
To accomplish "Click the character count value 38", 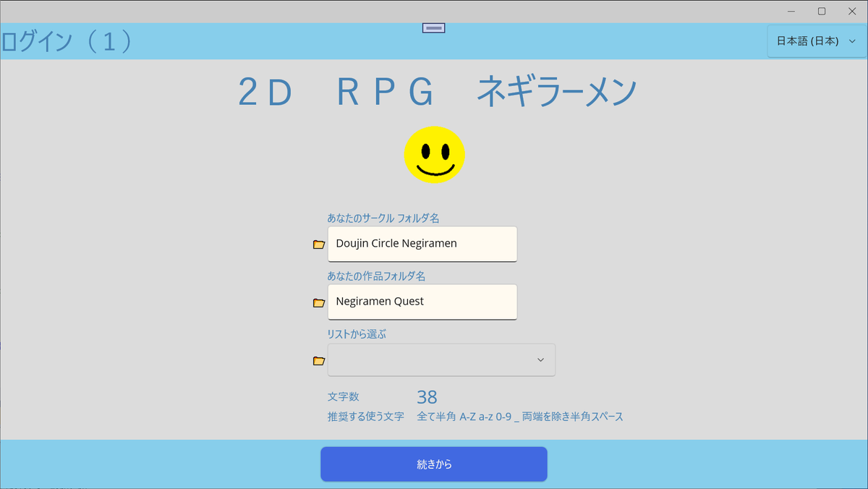I will coord(427,397).
